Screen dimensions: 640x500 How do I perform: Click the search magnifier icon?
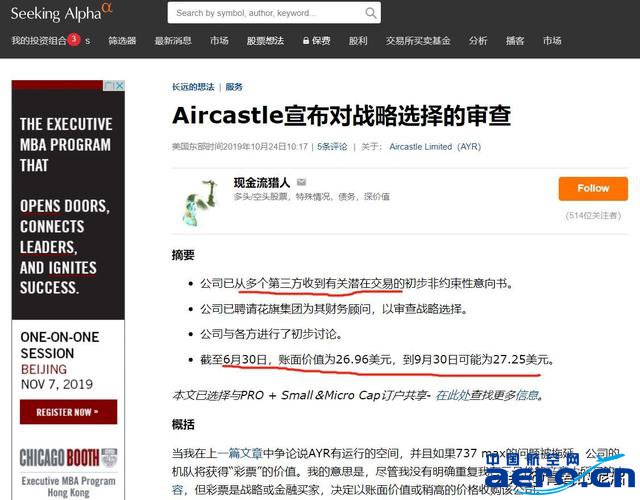tap(371, 13)
